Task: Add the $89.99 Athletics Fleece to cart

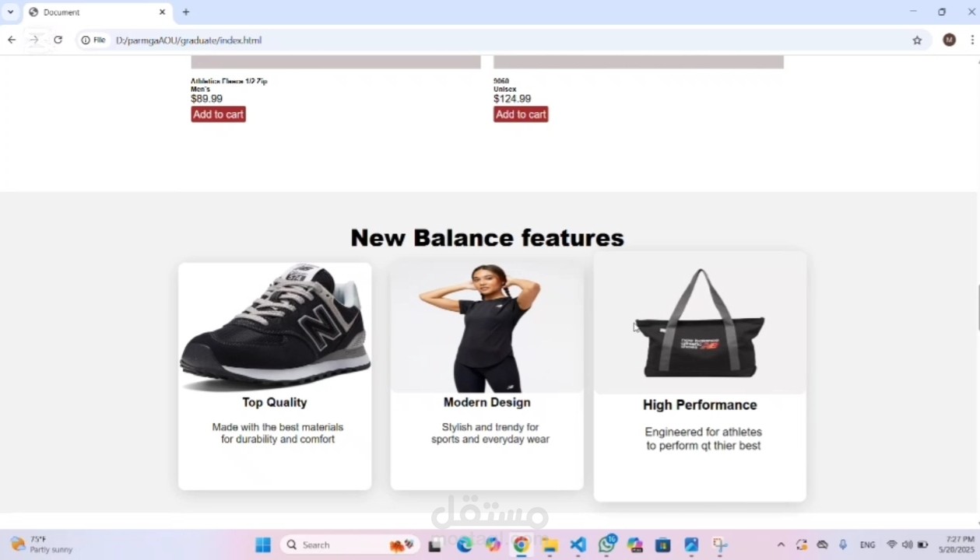Action: point(218,114)
